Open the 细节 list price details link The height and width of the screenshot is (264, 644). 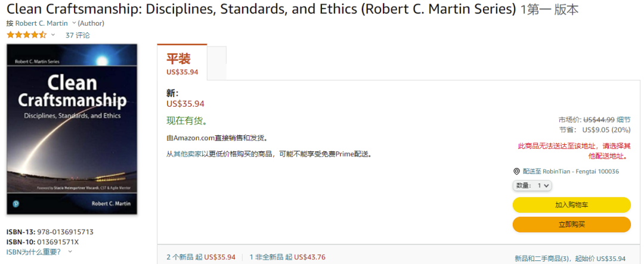point(624,119)
